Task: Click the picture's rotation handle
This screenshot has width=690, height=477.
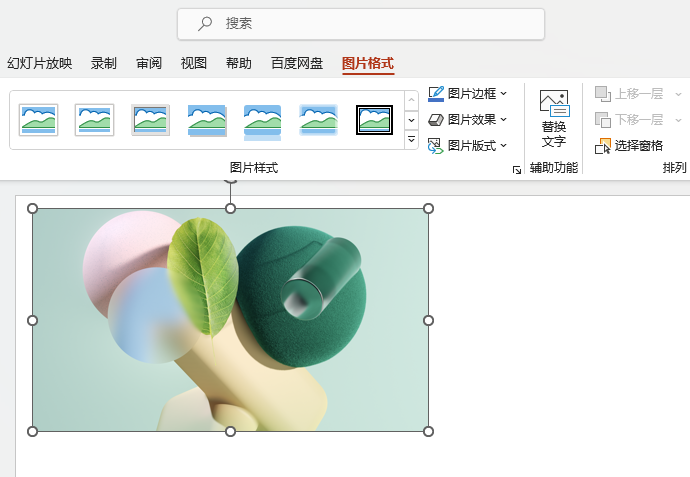Action: click(230, 180)
